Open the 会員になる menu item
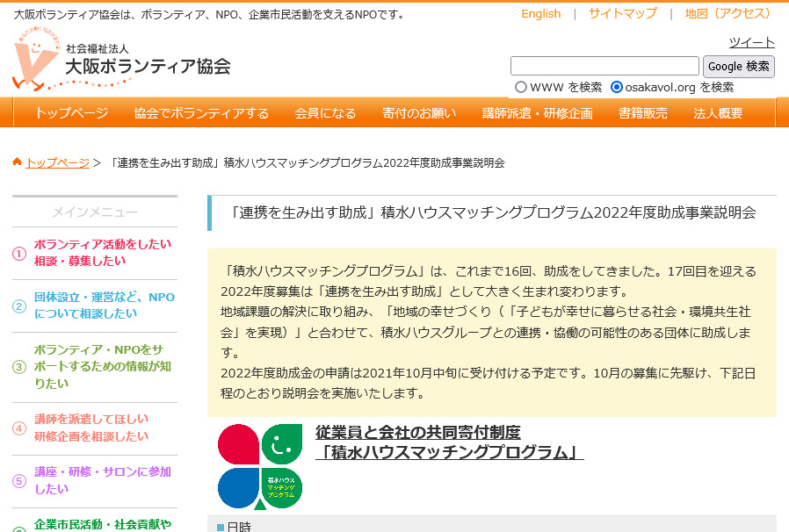This screenshot has width=789, height=532. pos(325,113)
